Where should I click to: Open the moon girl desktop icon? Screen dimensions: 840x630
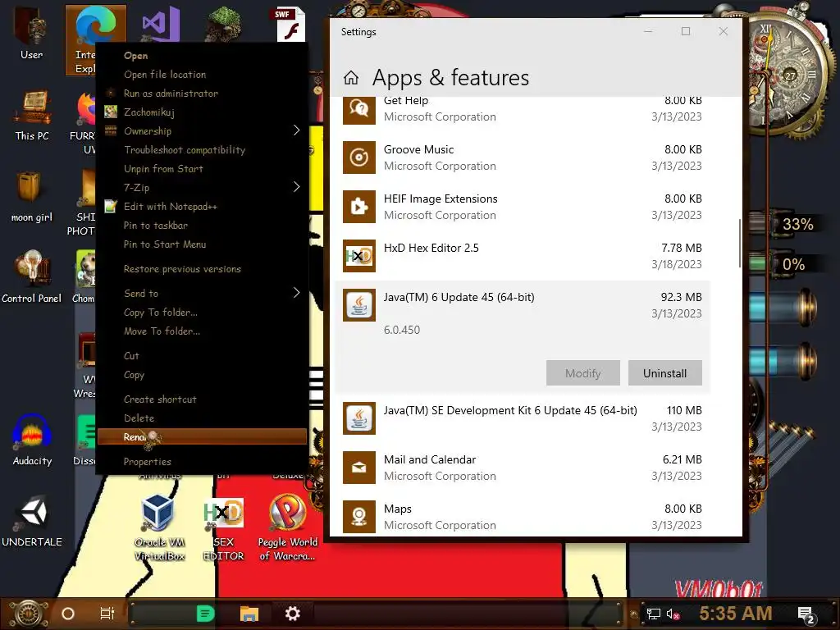click(x=32, y=197)
